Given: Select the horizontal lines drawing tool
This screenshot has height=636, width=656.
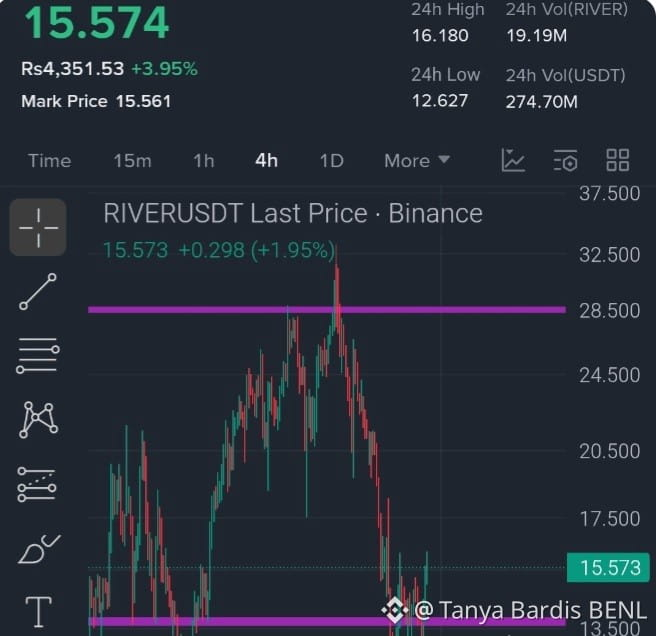Looking at the screenshot, I should 38,355.
